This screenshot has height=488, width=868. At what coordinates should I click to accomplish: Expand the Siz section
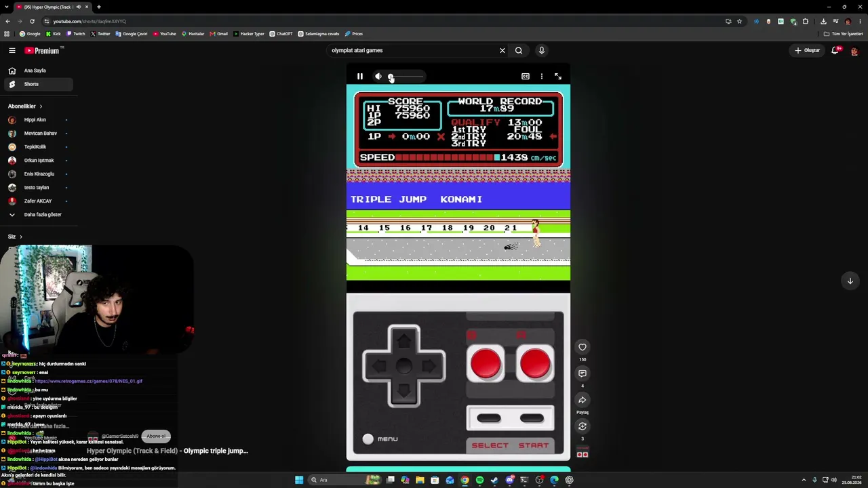(15, 237)
